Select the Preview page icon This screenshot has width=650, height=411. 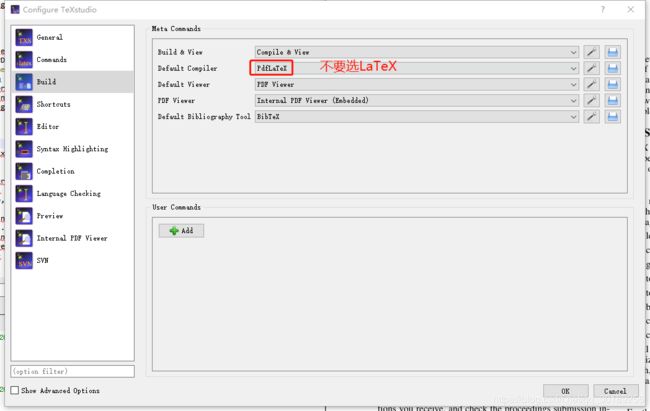click(x=24, y=216)
